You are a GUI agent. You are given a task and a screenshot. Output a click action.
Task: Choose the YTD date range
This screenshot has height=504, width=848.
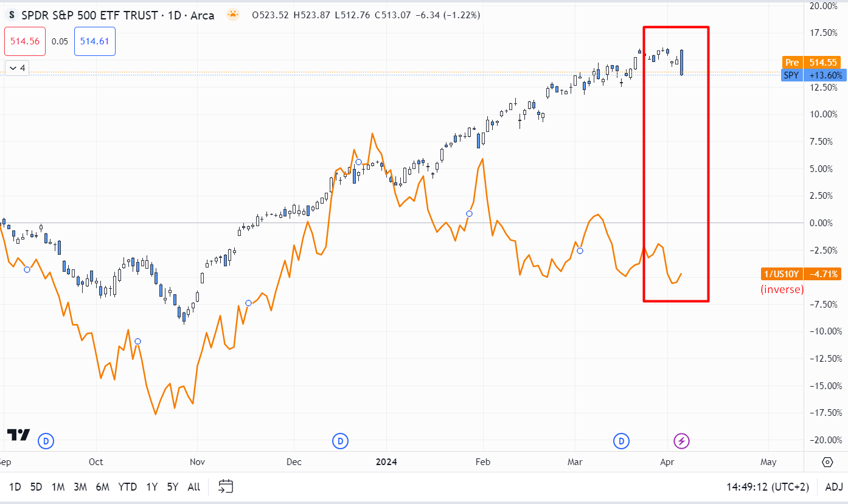coord(128,487)
